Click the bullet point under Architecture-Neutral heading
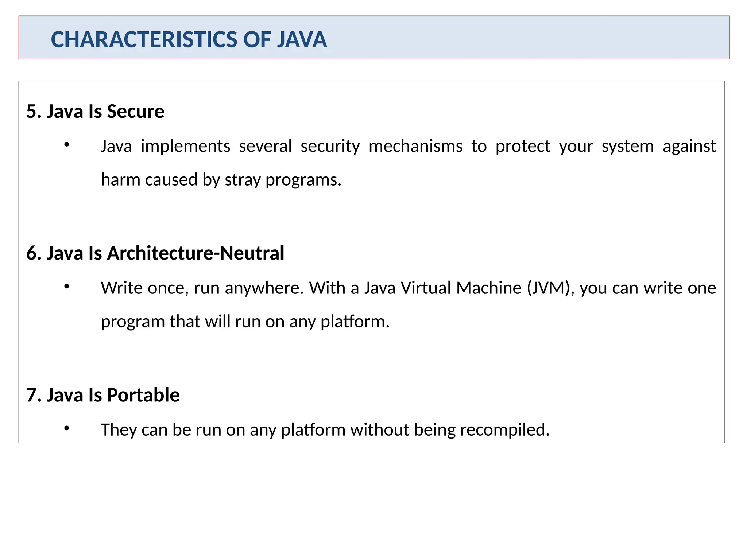 [66, 287]
